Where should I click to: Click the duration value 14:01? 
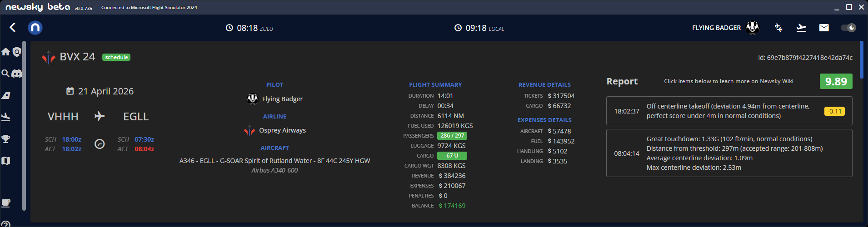[x=445, y=96]
